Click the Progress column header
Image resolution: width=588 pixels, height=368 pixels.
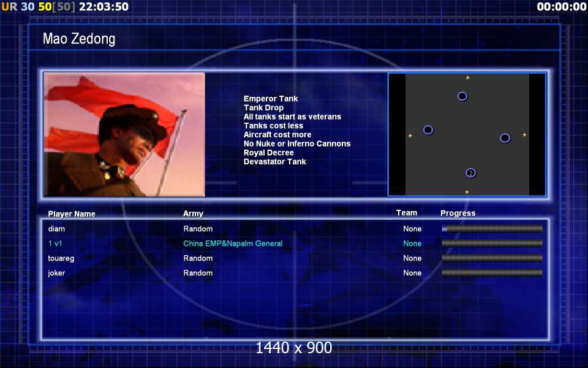(x=458, y=213)
